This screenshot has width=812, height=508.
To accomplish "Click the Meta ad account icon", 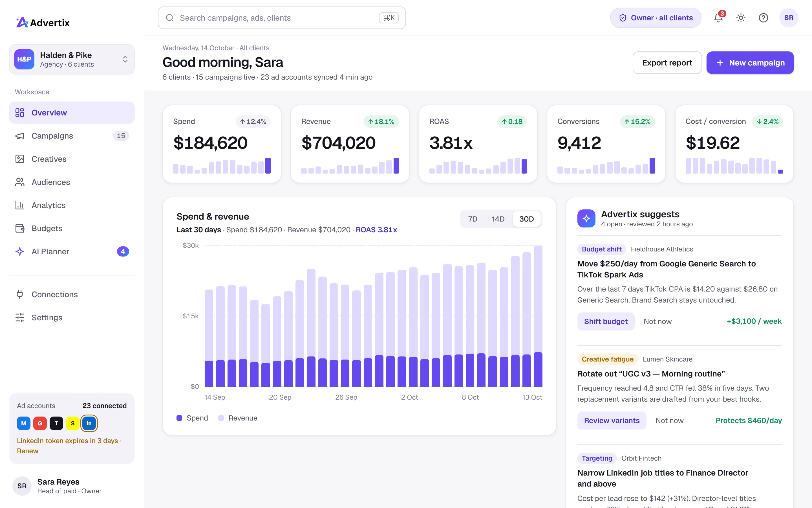I will point(23,423).
